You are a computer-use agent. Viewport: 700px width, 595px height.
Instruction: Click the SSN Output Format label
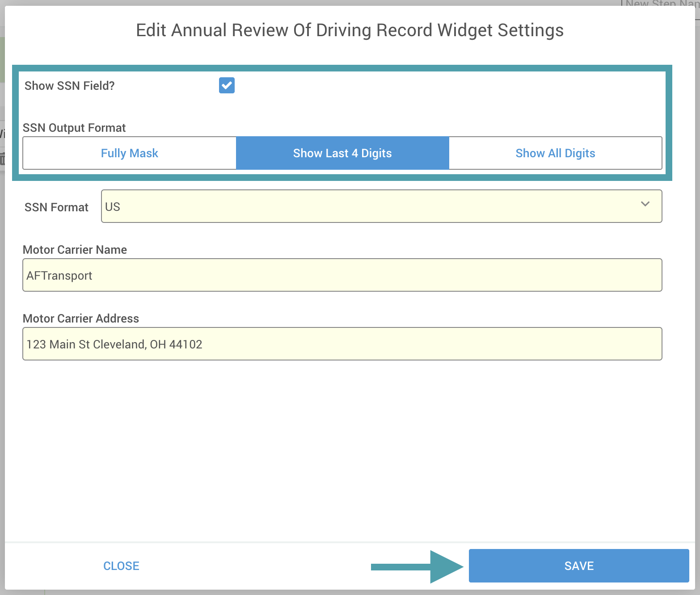[74, 128]
